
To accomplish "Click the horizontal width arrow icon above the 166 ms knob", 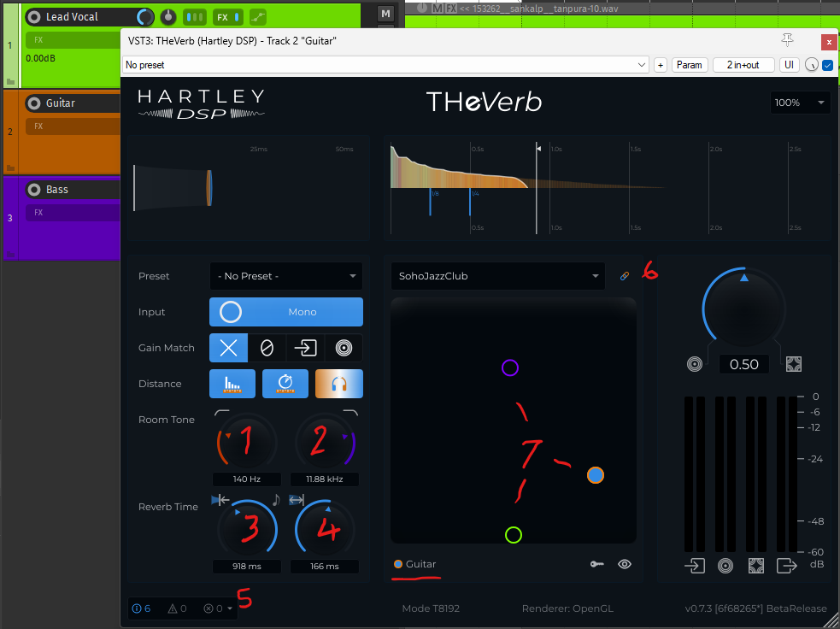I will tap(297, 500).
